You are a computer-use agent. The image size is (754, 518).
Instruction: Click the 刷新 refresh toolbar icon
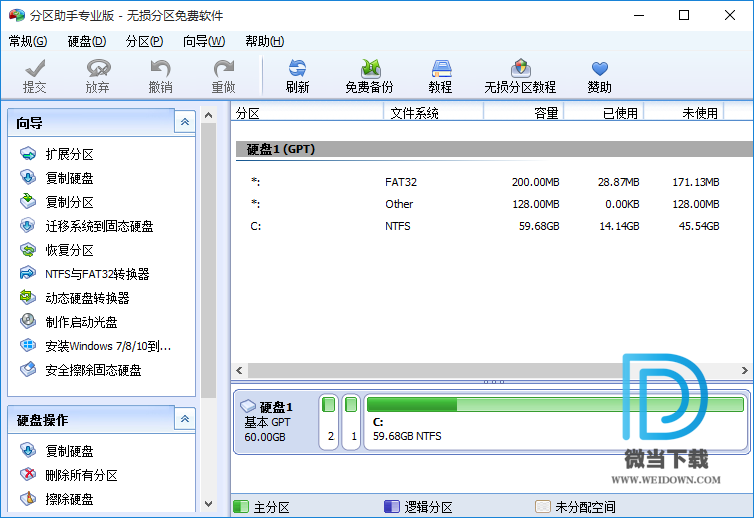[297, 69]
